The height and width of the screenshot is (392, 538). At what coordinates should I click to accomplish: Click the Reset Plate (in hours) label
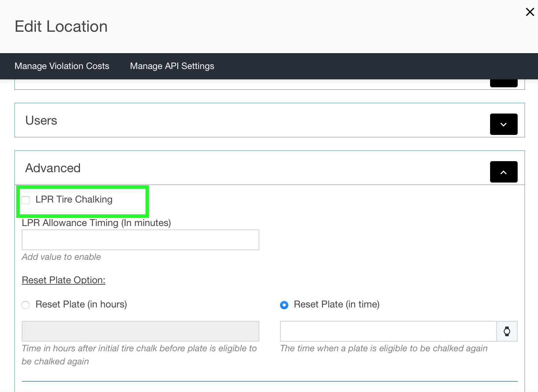pyautogui.click(x=81, y=304)
